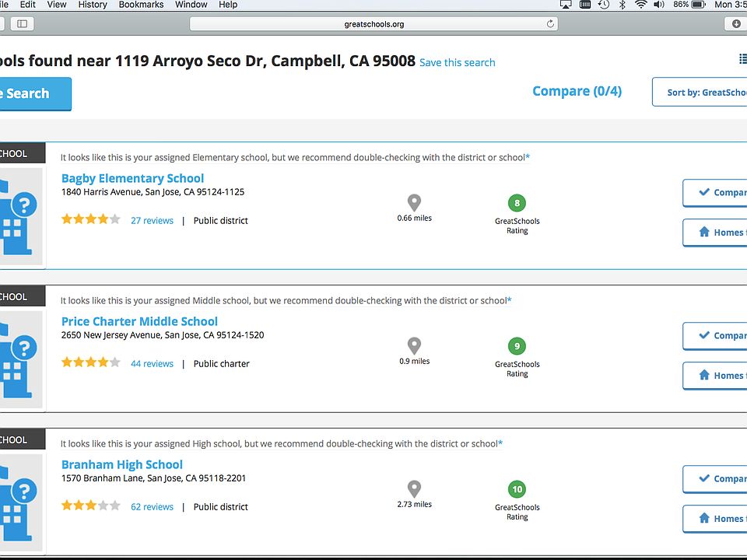Toggle Compare checkmark for Bagby Elementary
The width and height of the screenshot is (747, 560).
point(714,192)
